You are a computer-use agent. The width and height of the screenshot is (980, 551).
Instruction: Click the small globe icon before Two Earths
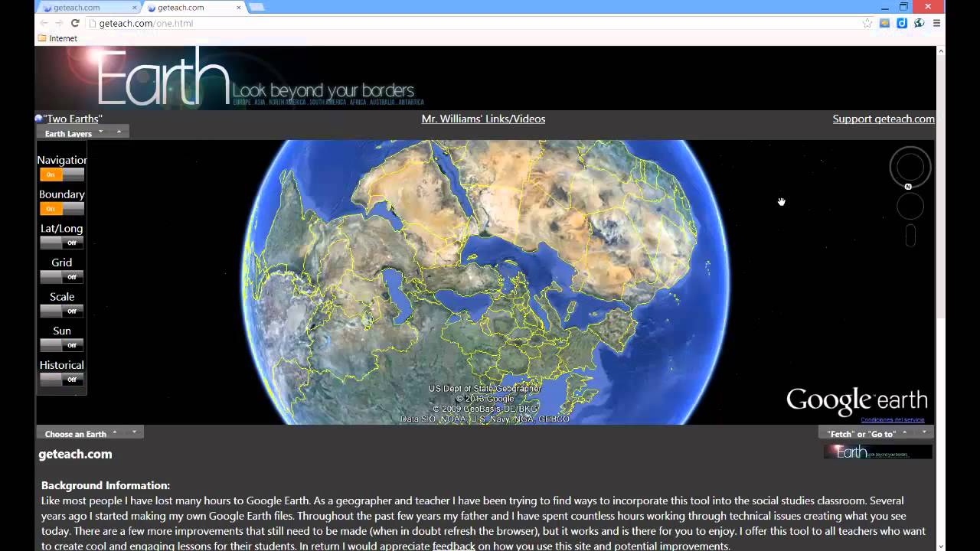tap(38, 119)
